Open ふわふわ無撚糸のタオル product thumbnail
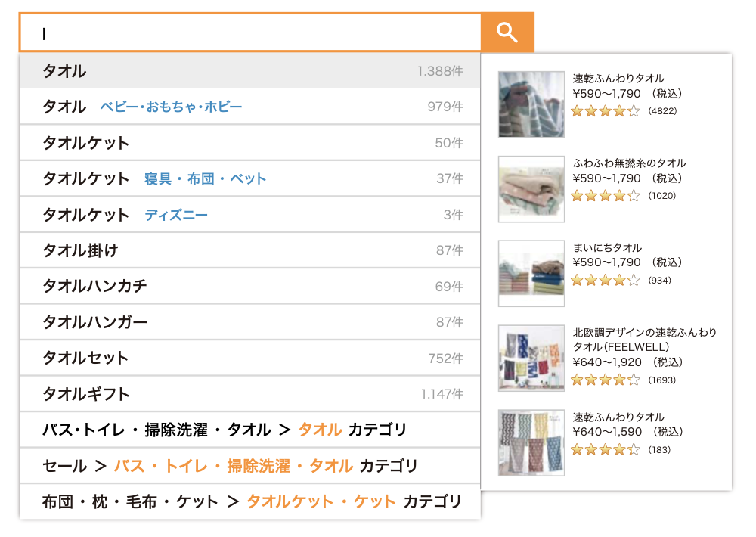 click(531, 188)
